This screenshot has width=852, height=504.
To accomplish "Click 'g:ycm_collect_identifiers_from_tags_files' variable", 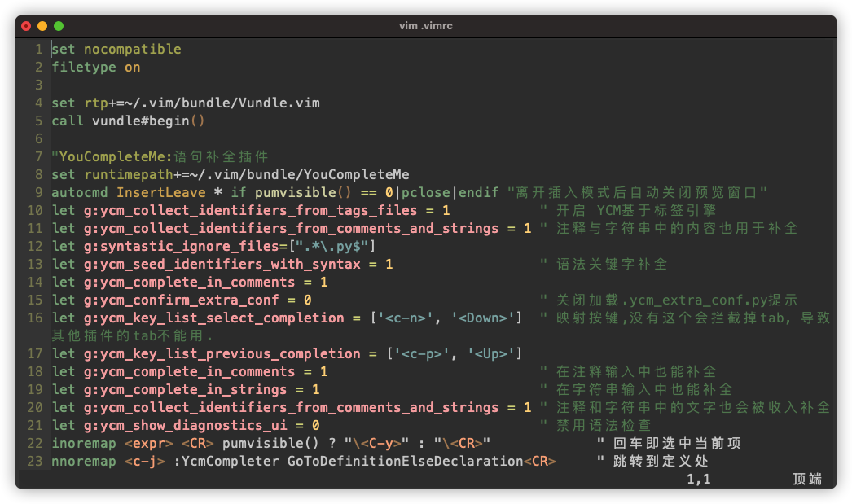I will (251, 210).
